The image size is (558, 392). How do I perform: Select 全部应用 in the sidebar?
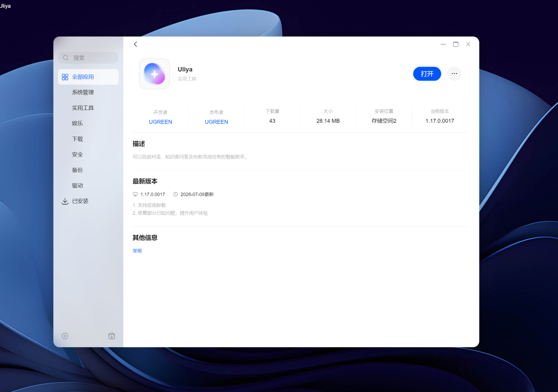pyautogui.click(x=88, y=77)
